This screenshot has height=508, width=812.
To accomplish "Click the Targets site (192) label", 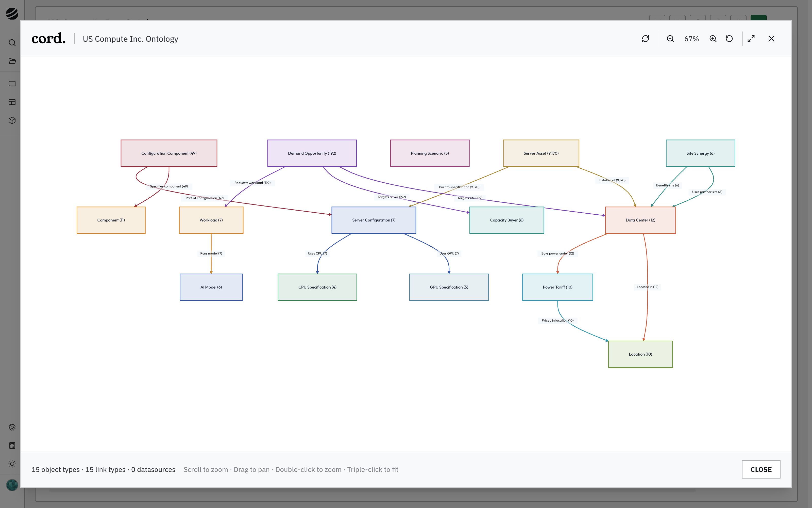I will [470, 198].
